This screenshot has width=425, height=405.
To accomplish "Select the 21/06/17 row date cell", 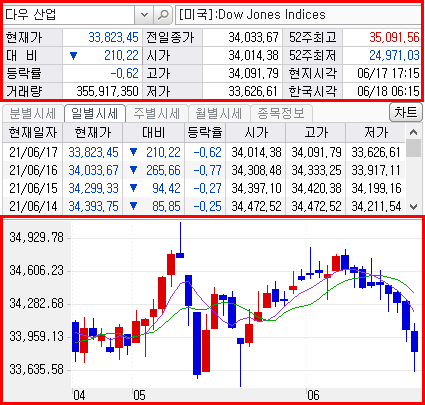I will coord(33,152).
